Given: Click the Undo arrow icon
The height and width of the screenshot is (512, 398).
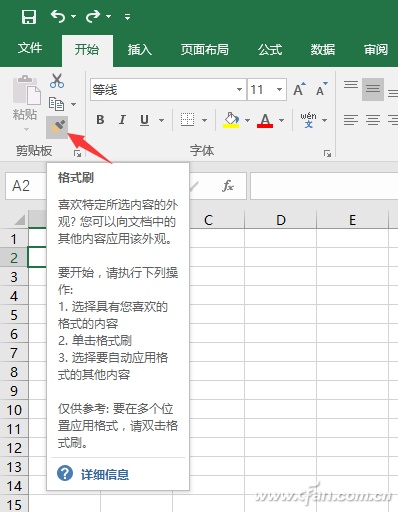Looking at the screenshot, I should pyautogui.click(x=59, y=16).
